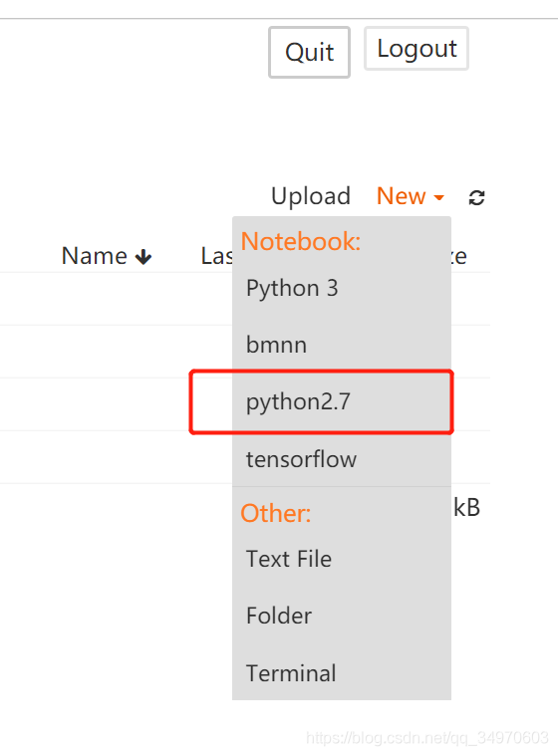Choose the python2.7 kernel entry

pyautogui.click(x=342, y=401)
